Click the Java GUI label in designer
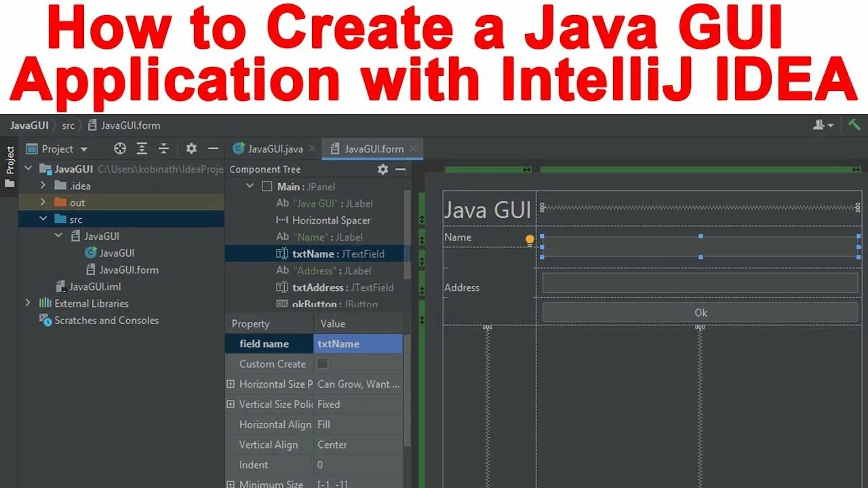Screen dimensions: 868x488 tap(488, 209)
